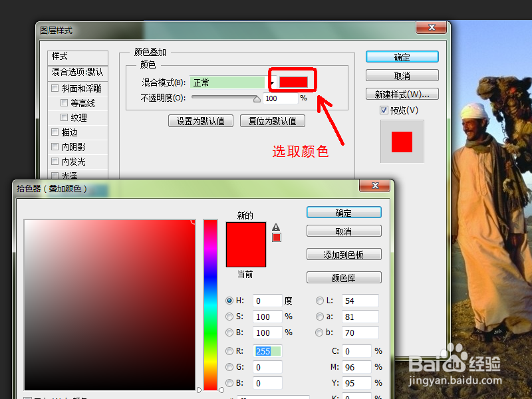Click 取消 in the color picker dialog
The width and height of the screenshot is (532, 399).
click(x=344, y=231)
